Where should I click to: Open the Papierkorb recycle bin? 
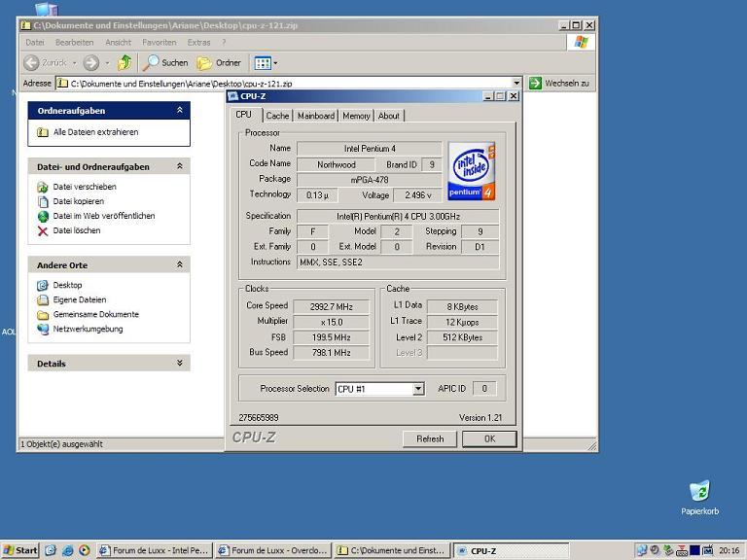[x=698, y=491]
